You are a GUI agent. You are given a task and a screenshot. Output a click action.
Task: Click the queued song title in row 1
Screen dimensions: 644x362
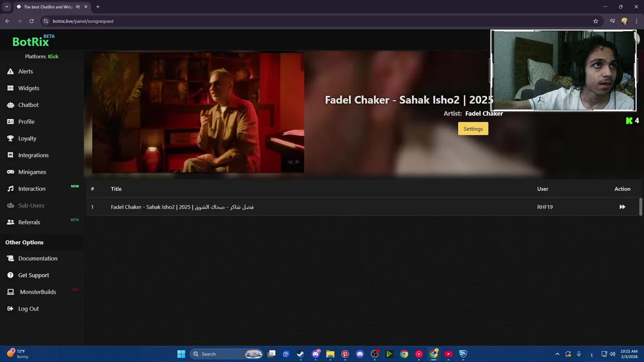pos(182,207)
